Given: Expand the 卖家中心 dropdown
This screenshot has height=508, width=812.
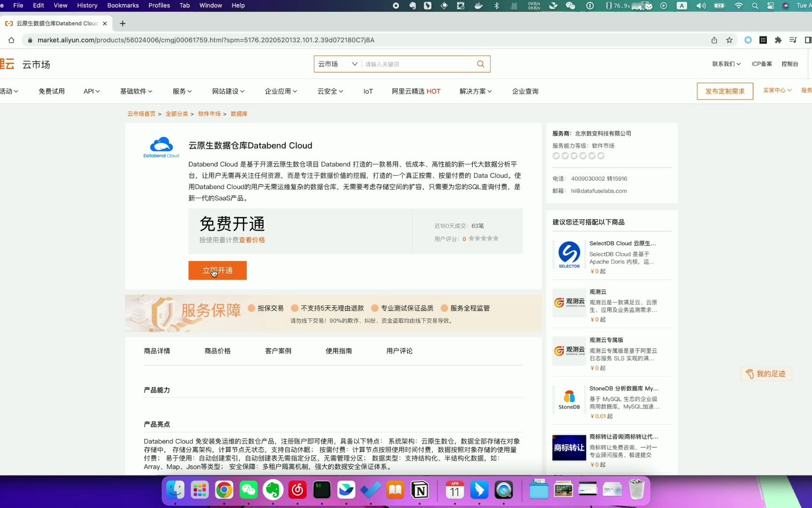Looking at the screenshot, I should coord(777,90).
